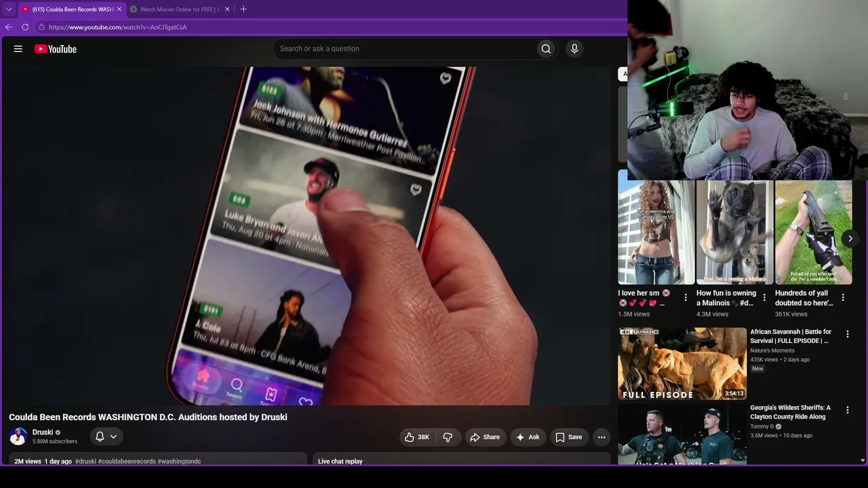Click the video title 'Coulda Been Records WASHINGTON D.C.'
Viewport: 868px width, 488px height.
(x=148, y=417)
